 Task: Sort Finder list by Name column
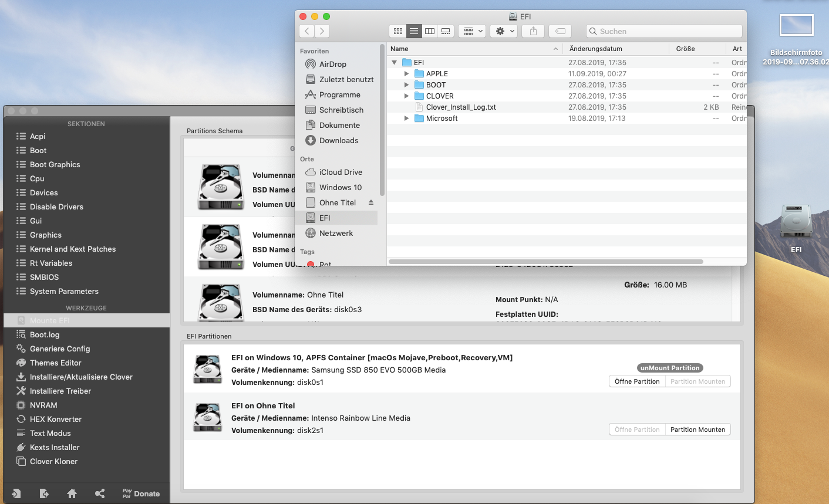point(474,49)
